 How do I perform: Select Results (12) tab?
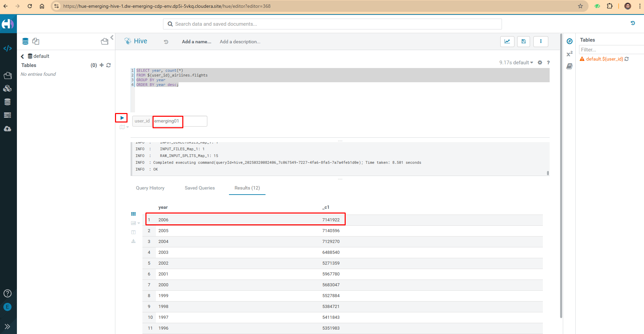point(247,188)
